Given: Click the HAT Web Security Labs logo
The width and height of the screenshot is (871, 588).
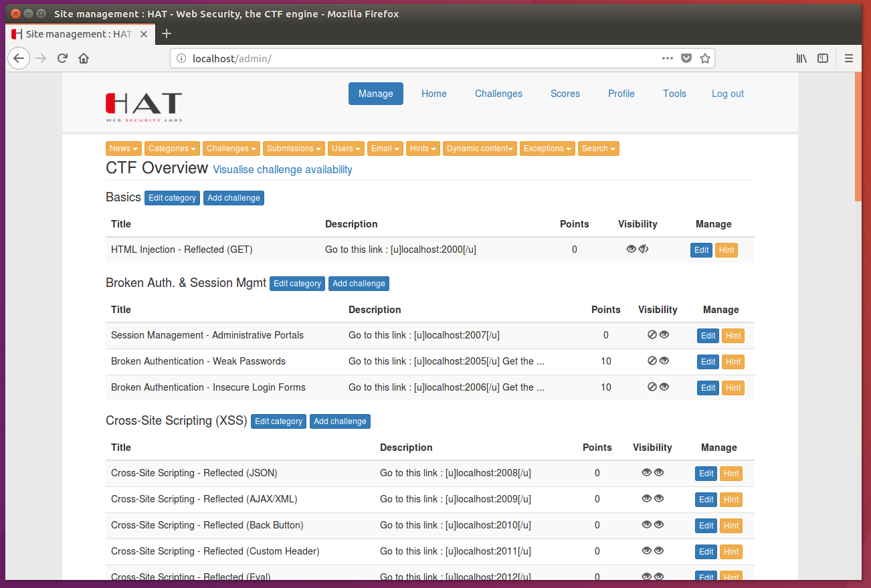Looking at the screenshot, I should pos(144,107).
